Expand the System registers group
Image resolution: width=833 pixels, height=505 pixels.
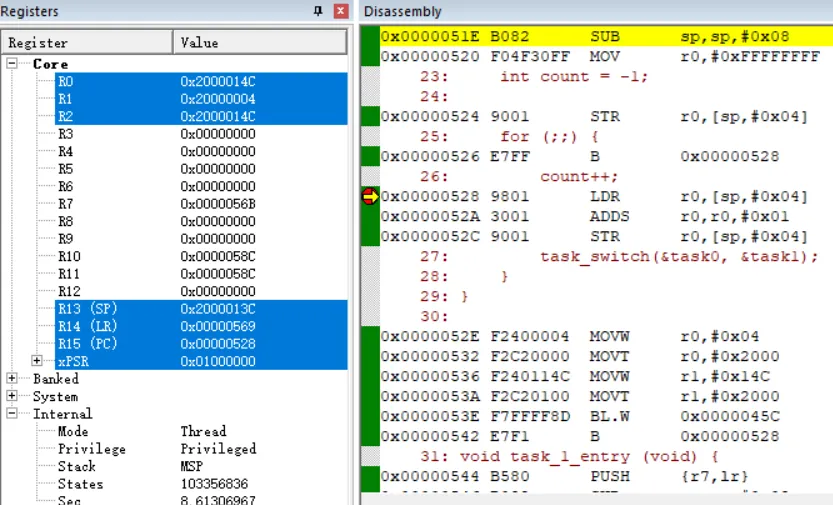pyautogui.click(x=13, y=397)
